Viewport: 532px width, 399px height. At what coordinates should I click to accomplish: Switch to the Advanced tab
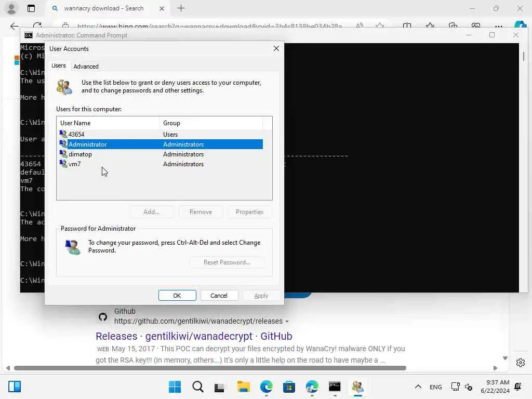(86, 66)
